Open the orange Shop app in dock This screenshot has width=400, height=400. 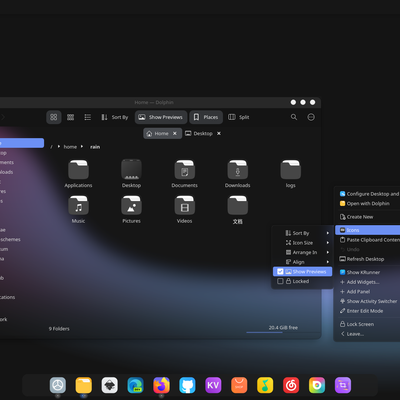point(239,385)
